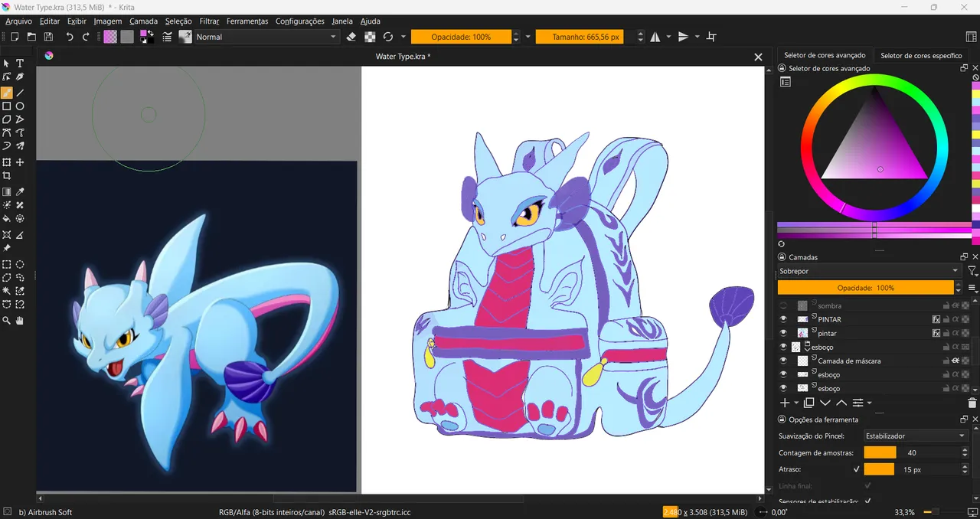
Task: Show the sombra layer
Action: [x=782, y=305]
